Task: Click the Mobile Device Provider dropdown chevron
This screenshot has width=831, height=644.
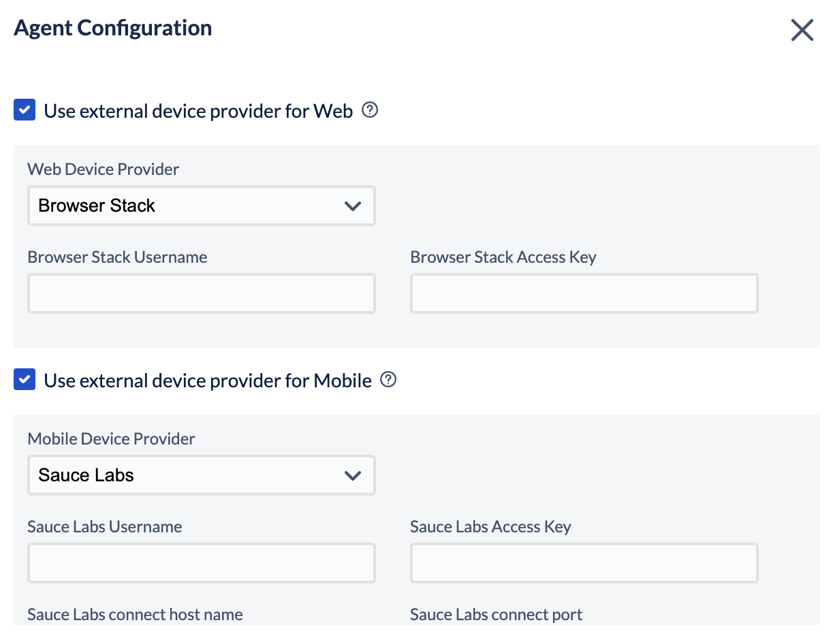Action: tap(354, 475)
